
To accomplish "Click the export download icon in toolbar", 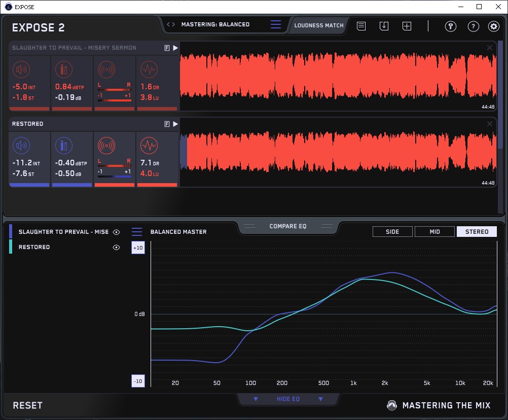I will tap(384, 26).
